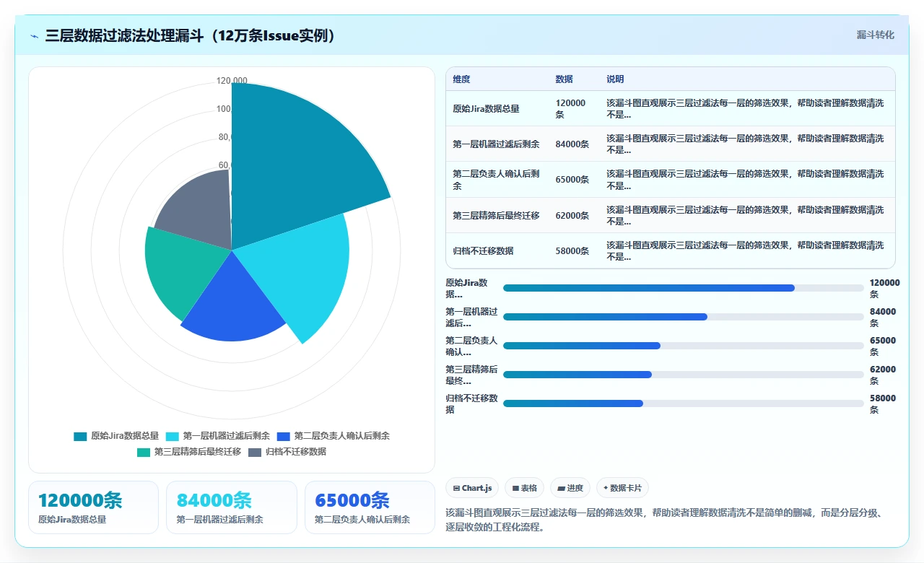Screen dimensions: 924x563
Task: Click the 归档不迁移数据 progress bar
Action: 683,403
